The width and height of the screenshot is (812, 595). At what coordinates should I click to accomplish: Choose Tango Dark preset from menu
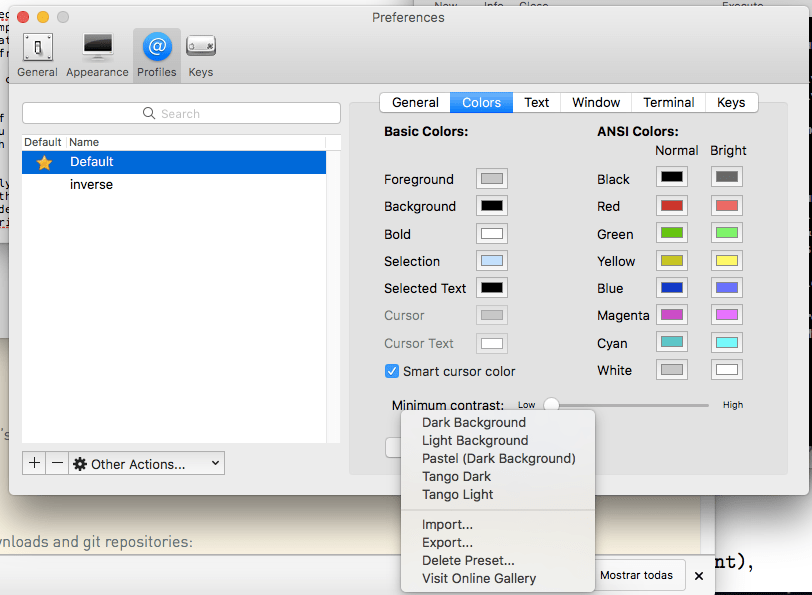pos(457,476)
